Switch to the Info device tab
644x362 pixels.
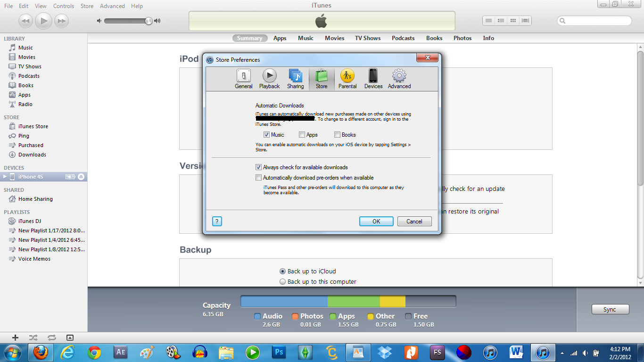tap(488, 38)
